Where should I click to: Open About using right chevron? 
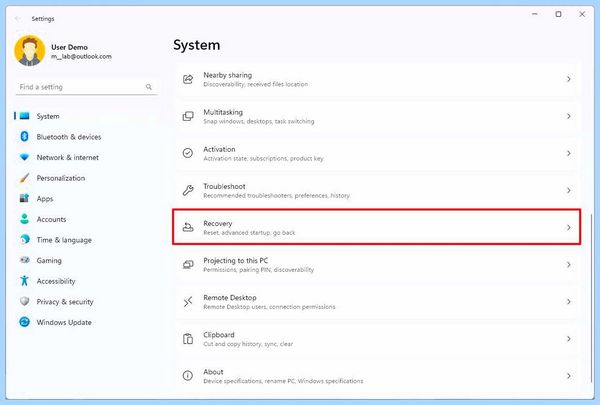[x=569, y=376]
